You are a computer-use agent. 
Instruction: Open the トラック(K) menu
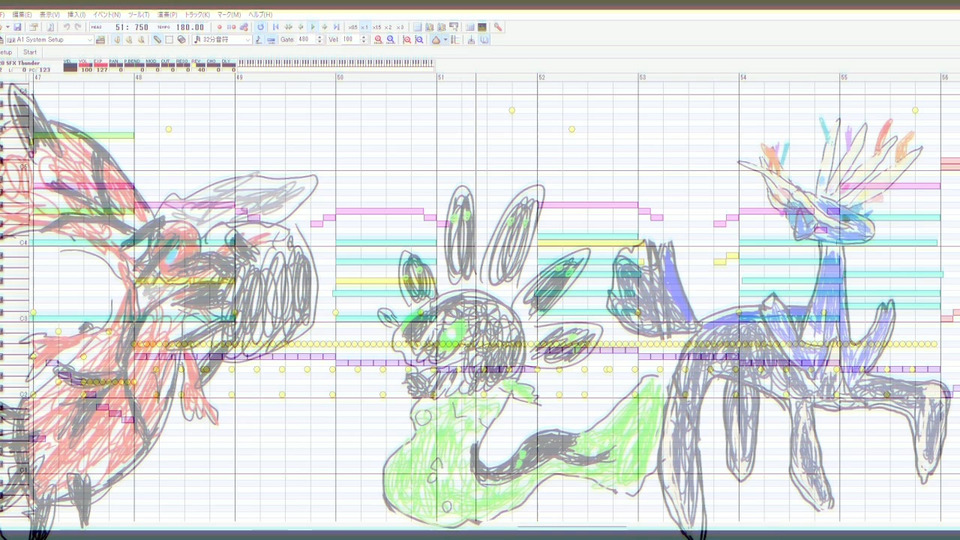click(x=197, y=15)
